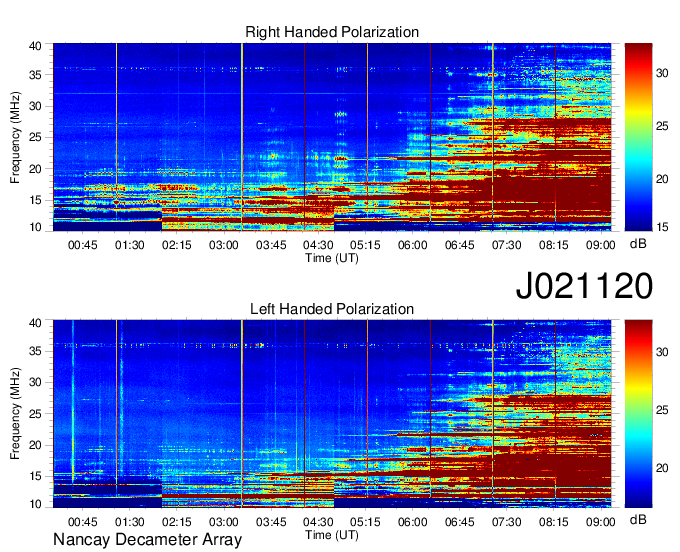Click 05:15 tick on Left Handed time axis

tap(365, 522)
